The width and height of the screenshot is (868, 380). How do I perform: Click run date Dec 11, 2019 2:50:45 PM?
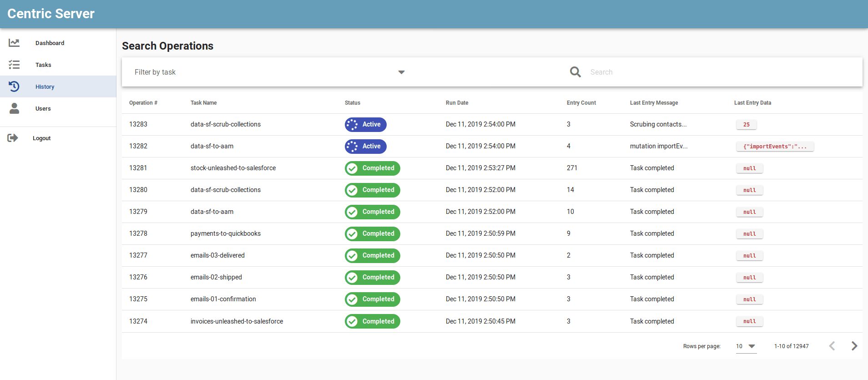[x=480, y=321]
